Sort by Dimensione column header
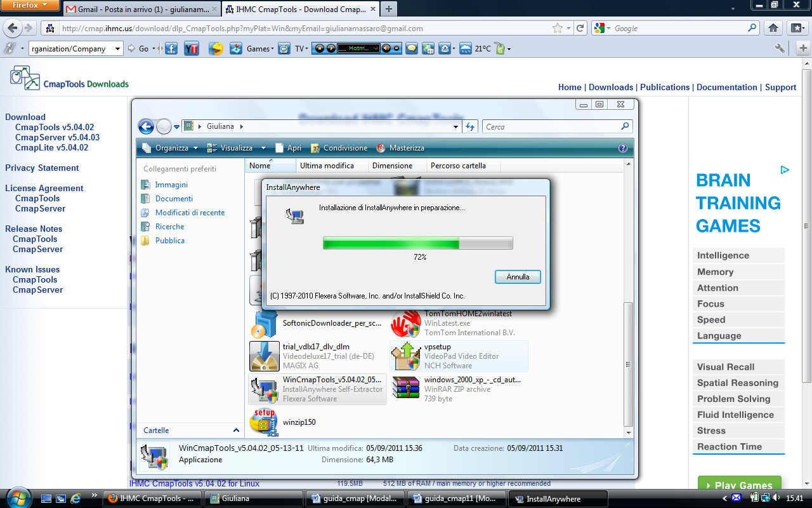Viewport: 812px width, 508px height. coord(398,166)
